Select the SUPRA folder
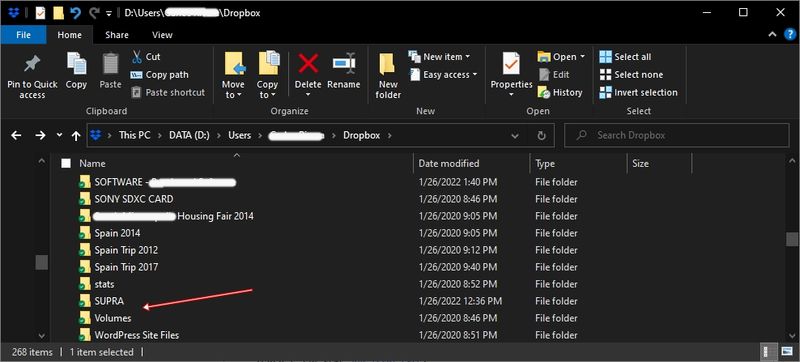 click(x=109, y=301)
